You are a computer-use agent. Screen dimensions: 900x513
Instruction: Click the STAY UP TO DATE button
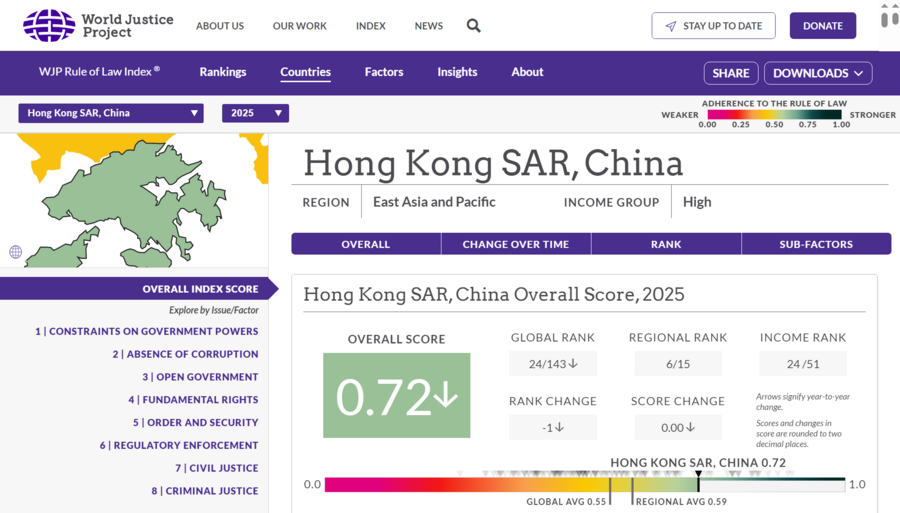[713, 26]
